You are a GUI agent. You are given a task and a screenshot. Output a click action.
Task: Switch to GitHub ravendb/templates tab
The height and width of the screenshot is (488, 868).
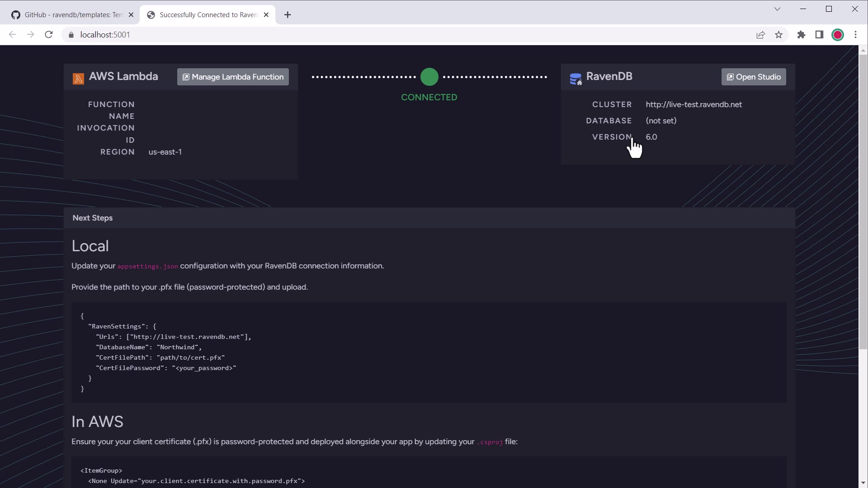[x=72, y=15]
